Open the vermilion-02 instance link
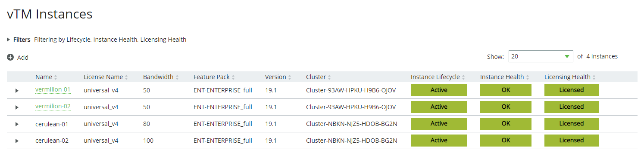 (x=53, y=106)
